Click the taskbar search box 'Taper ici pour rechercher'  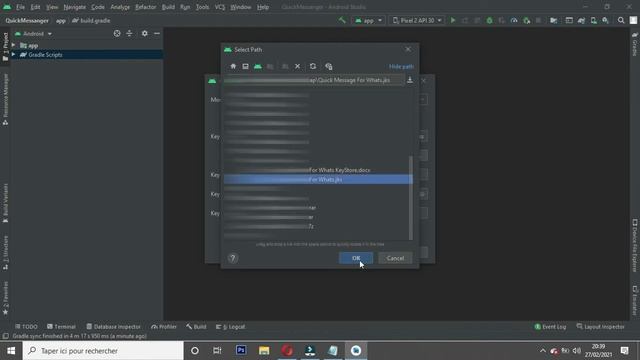click(x=103, y=351)
